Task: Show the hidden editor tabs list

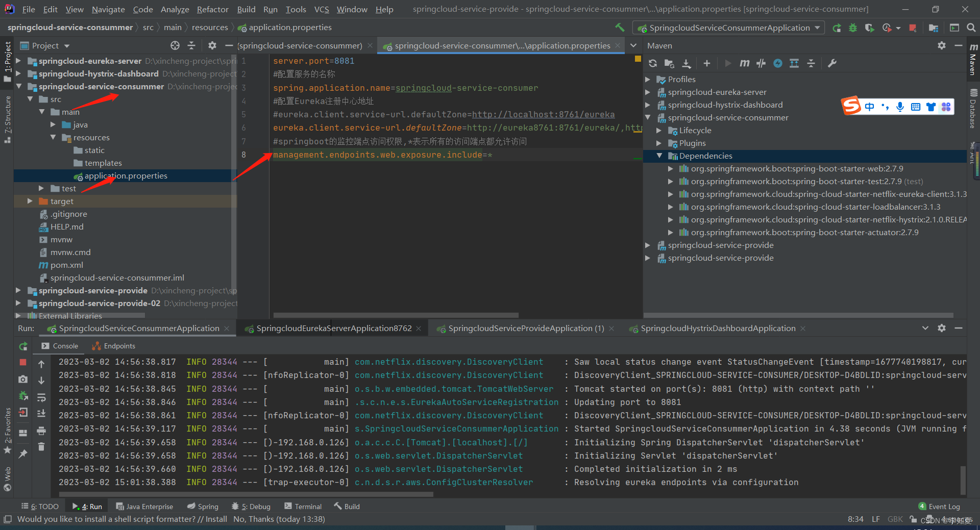Action: coord(633,45)
